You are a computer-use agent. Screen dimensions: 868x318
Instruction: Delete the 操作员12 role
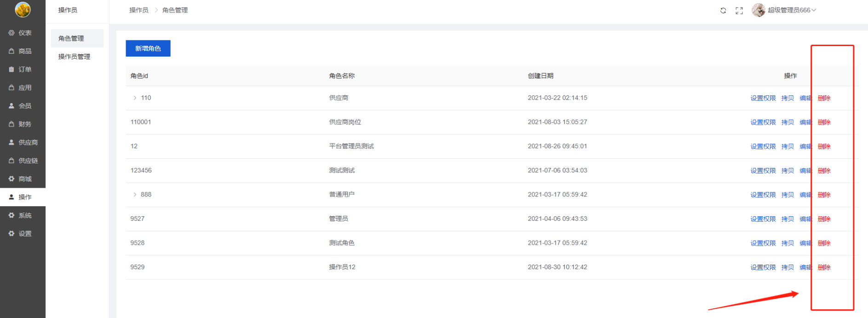tap(824, 267)
